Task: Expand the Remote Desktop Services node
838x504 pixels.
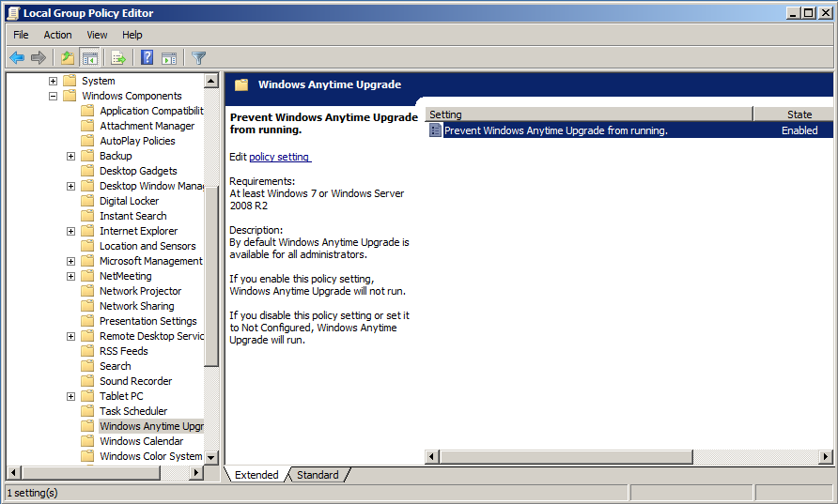Action: click(x=70, y=336)
